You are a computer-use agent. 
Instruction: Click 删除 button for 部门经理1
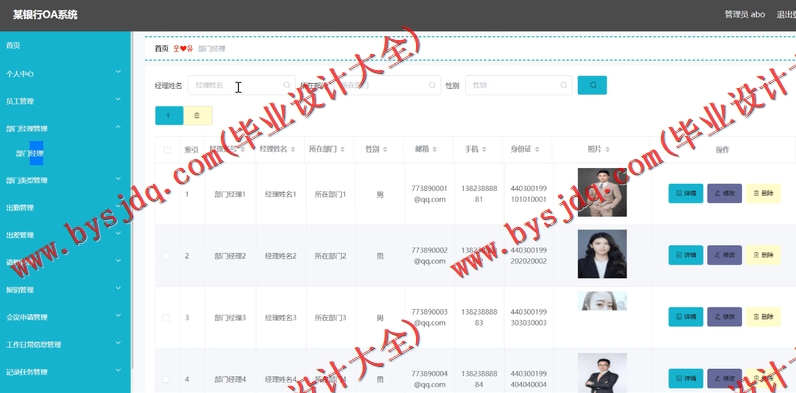coord(763,193)
